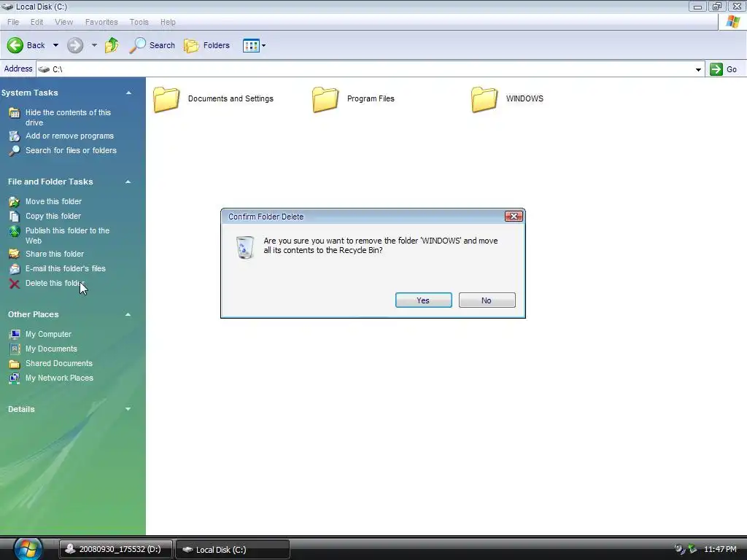Click the Start orb button
Image resolution: width=747 pixels, height=560 pixels.
coord(28,548)
